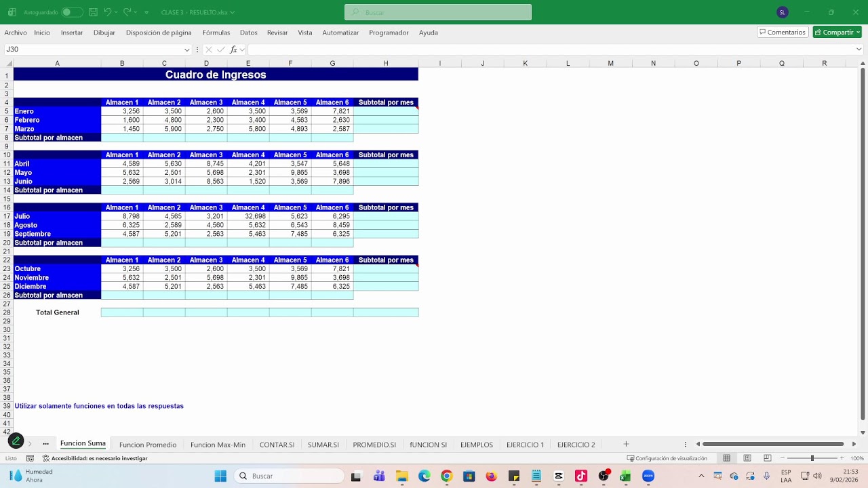Click the Enter checkmark icon in formula bar
This screenshot has height=488, width=868.
pyautogui.click(x=221, y=49)
